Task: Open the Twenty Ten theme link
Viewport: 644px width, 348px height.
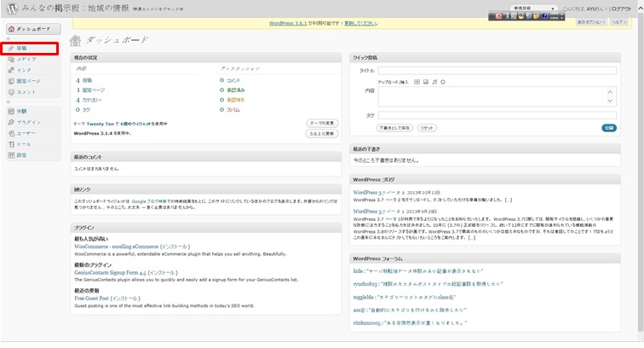Action: 101,124
